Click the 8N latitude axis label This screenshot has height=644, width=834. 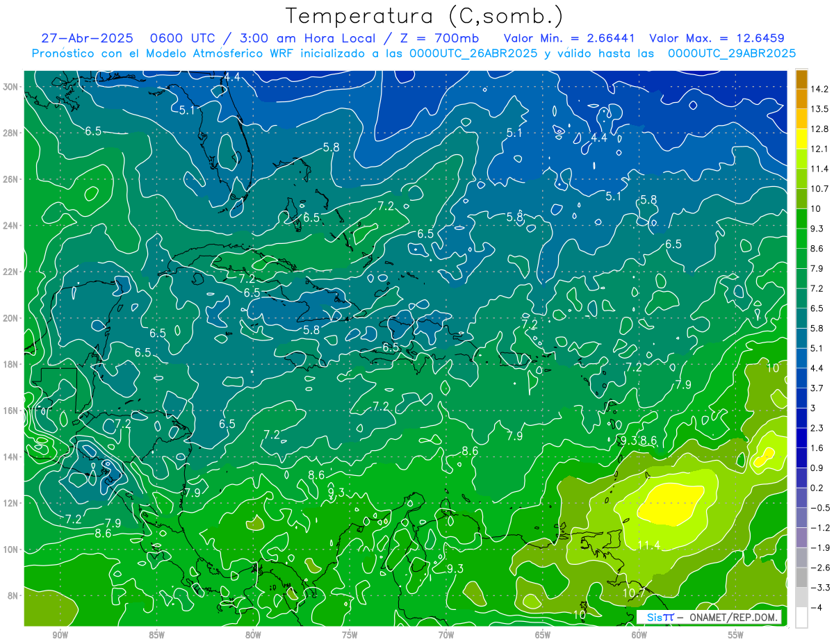click(14, 595)
